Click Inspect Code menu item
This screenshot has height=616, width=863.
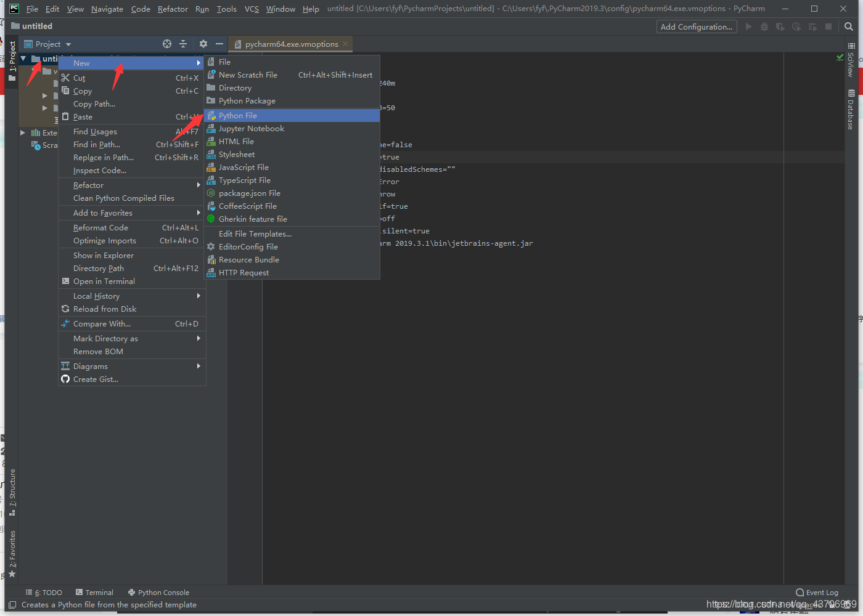pyautogui.click(x=131, y=170)
